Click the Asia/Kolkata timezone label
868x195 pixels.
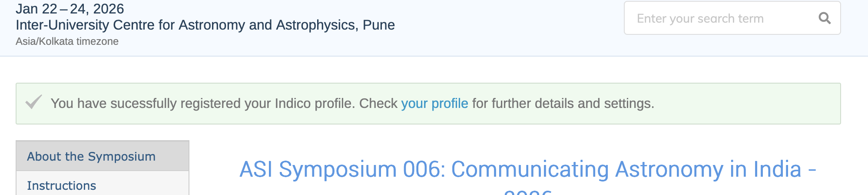click(x=67, y=41)
